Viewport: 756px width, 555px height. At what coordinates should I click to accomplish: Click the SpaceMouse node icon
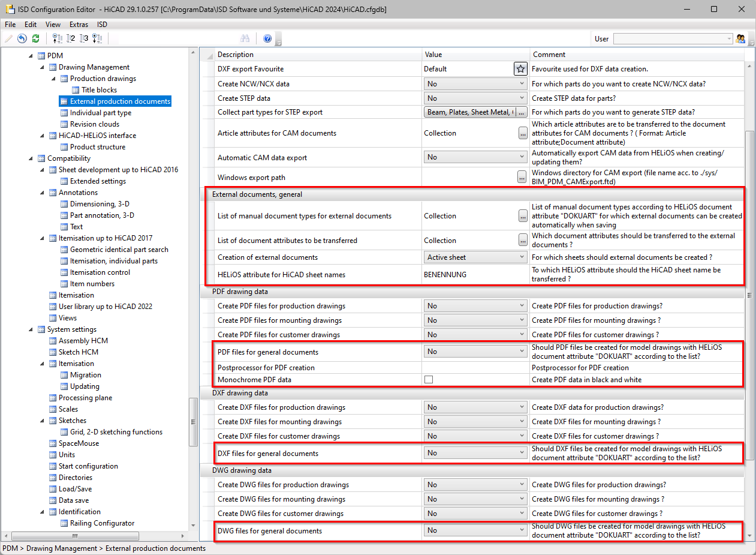[53, 443]
